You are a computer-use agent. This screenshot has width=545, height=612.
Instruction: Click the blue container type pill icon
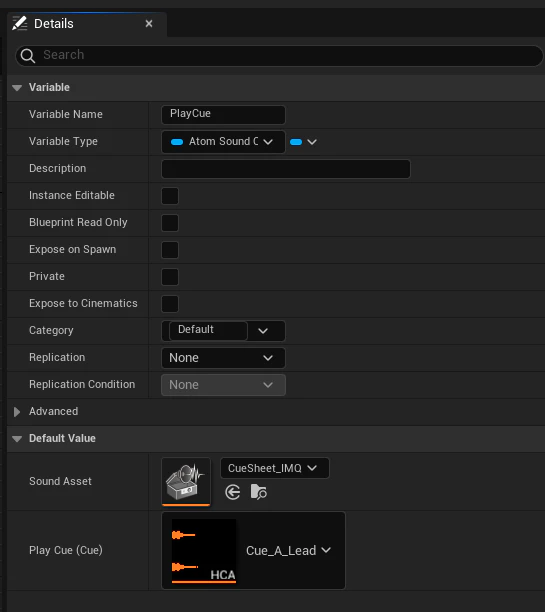pos(296,142)
